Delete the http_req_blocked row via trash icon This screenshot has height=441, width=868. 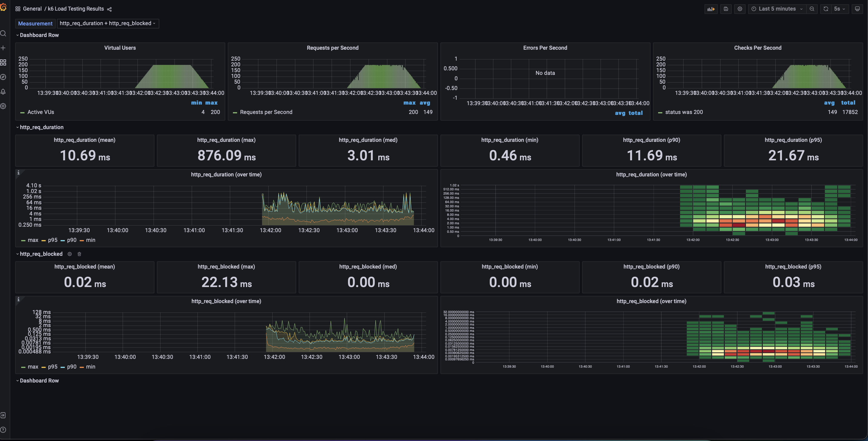[x=79, y=254]
